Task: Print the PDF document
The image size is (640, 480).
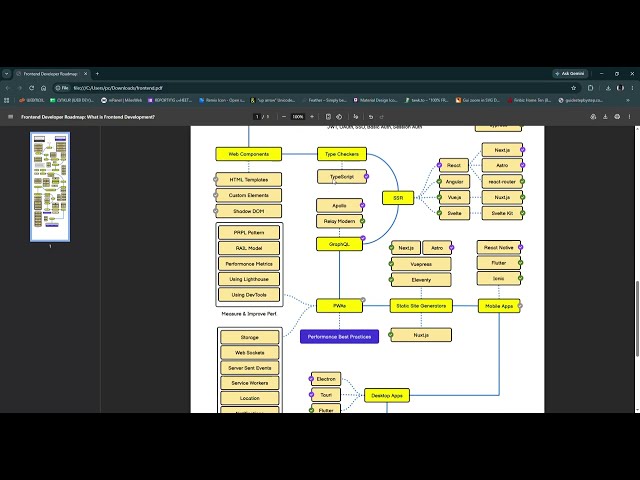Action: point(617,117)
